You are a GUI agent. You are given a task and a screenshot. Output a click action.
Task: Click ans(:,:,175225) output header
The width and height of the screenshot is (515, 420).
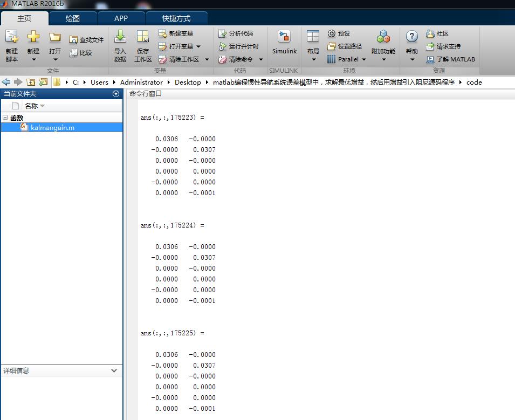click(x=172, y=333)
